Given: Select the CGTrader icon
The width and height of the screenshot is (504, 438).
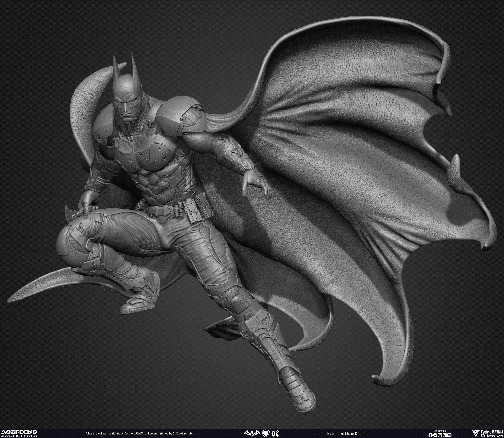Looking at the screenshot, I should pos(13,432).
